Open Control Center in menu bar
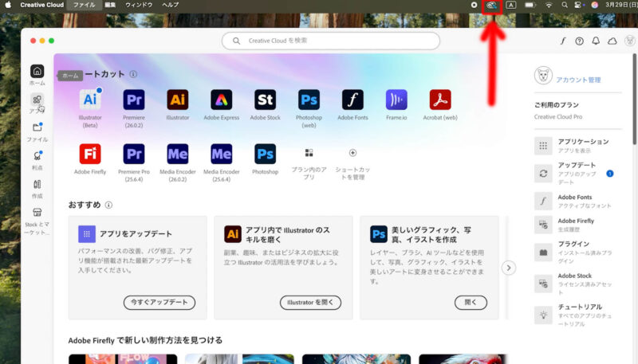The width and height of the screenshot is (638, 364). [578, 5]
